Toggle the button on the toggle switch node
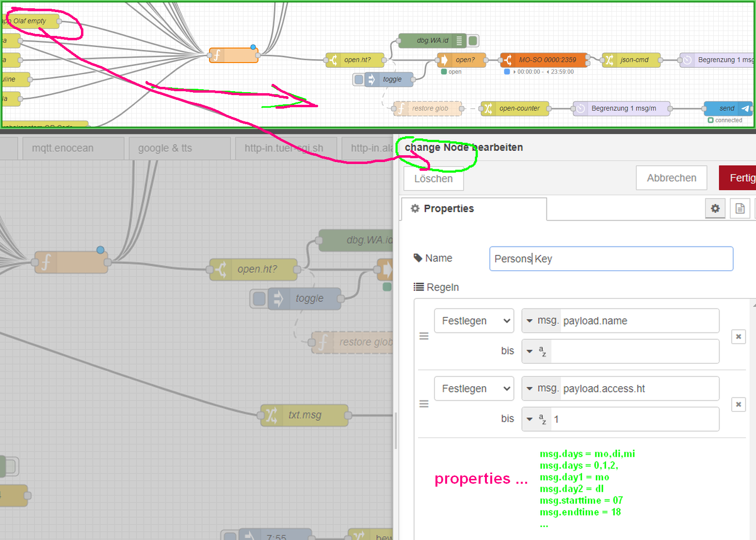The width and height of the screenshot is (756, 540). coord(358,79)
